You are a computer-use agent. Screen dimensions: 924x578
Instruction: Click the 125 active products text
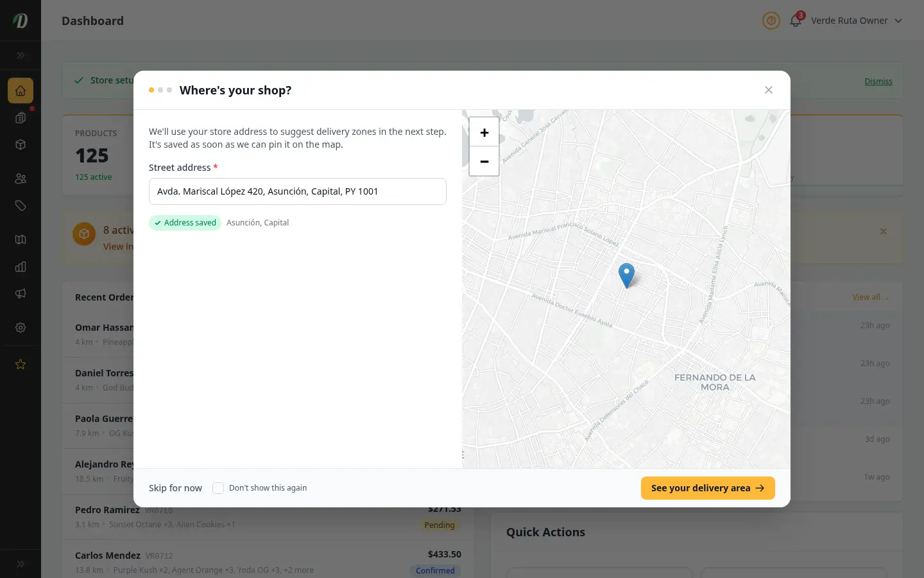(x=94, y=177)
